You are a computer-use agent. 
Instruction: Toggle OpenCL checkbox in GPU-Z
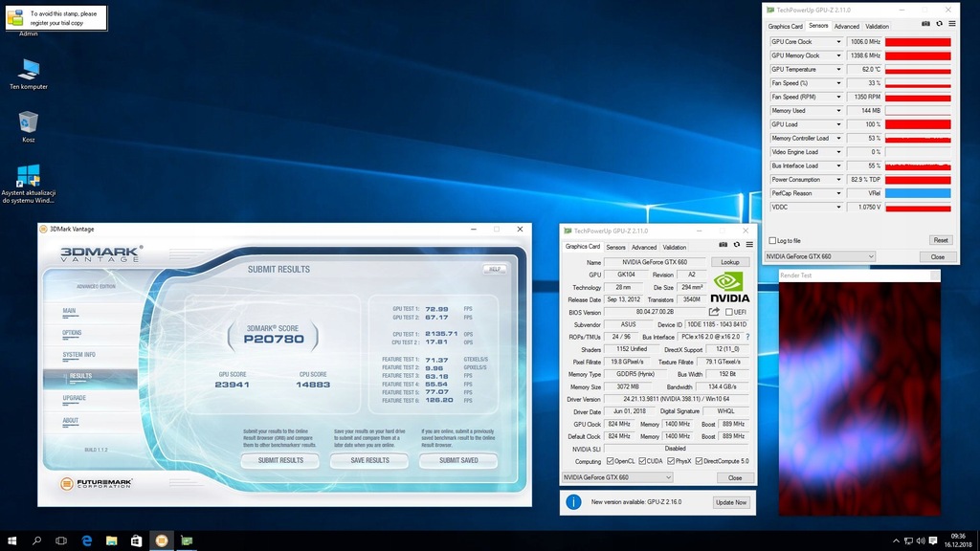click(610, 461)
